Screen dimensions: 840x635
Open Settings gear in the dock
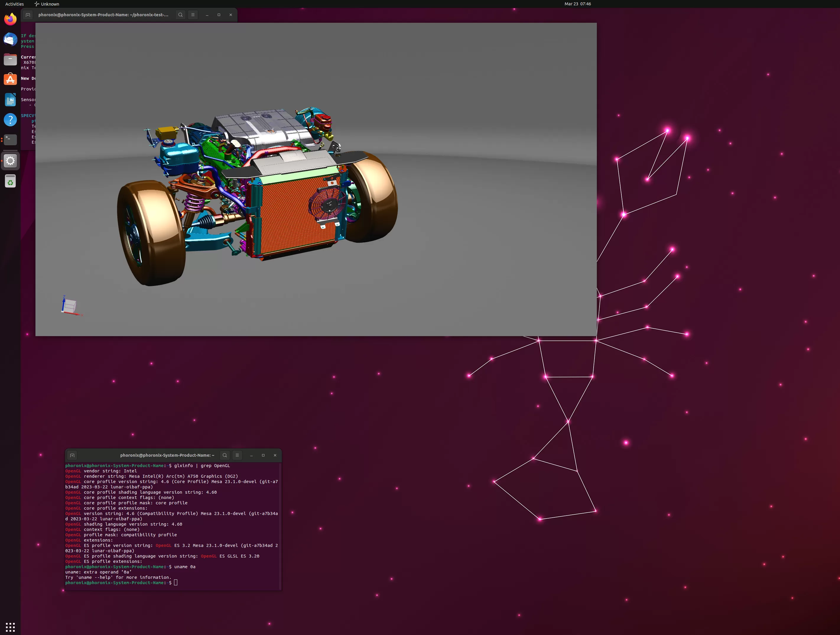[10, 161]
